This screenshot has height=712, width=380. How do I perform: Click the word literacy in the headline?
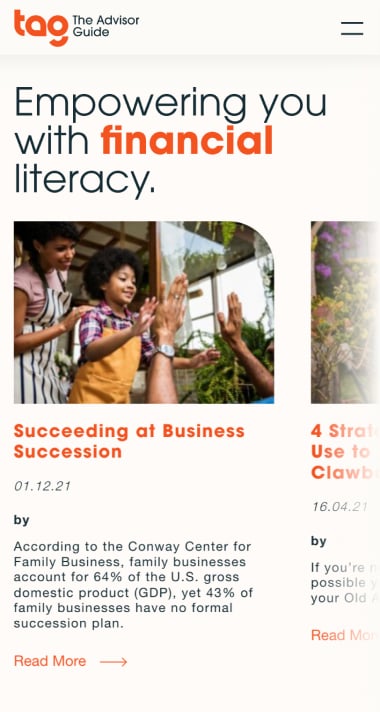click(x=85, y=178)
